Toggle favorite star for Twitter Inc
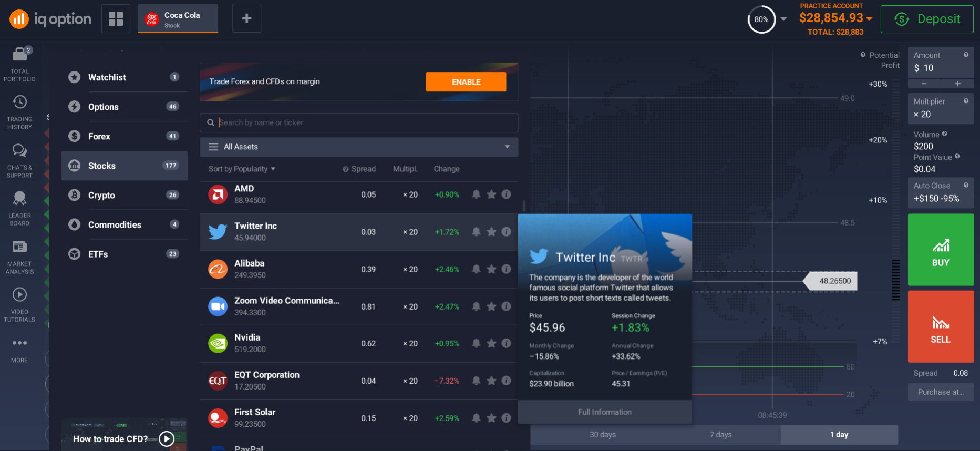980x451 pixels. (x=491, y=232)
